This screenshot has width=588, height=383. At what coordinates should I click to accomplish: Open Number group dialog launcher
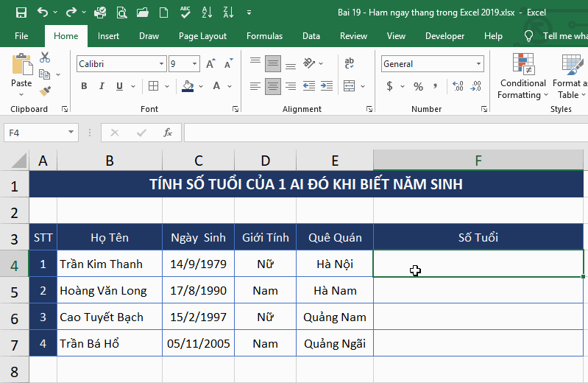(x=484, y=109)
